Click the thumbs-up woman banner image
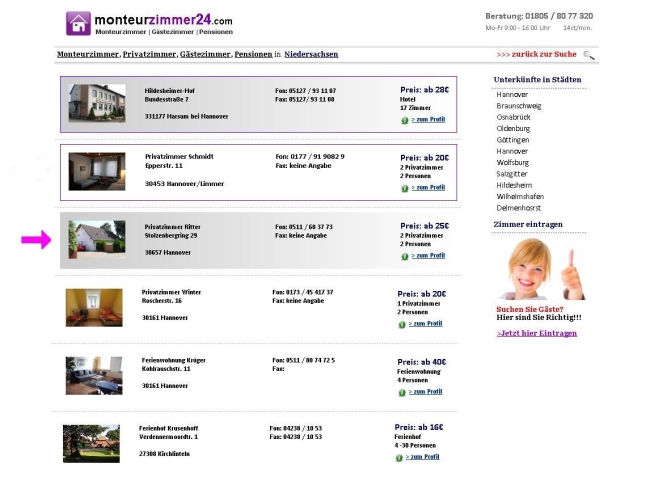The height and width of the screenshot is (477, 650). (540, 269)
